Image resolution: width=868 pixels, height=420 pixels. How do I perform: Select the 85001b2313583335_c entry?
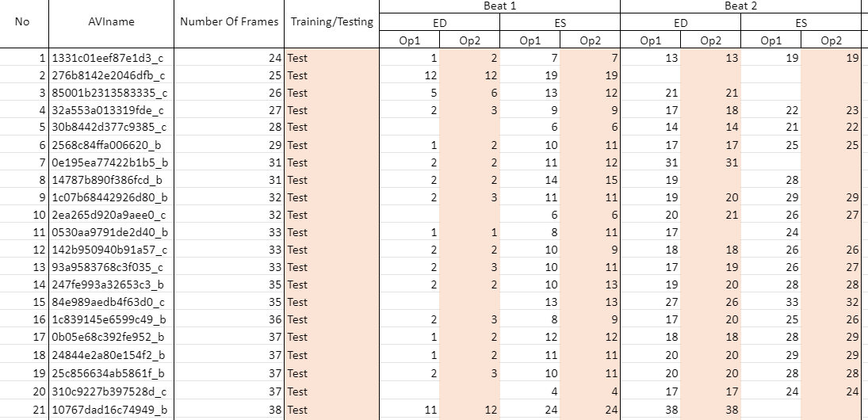108,93
